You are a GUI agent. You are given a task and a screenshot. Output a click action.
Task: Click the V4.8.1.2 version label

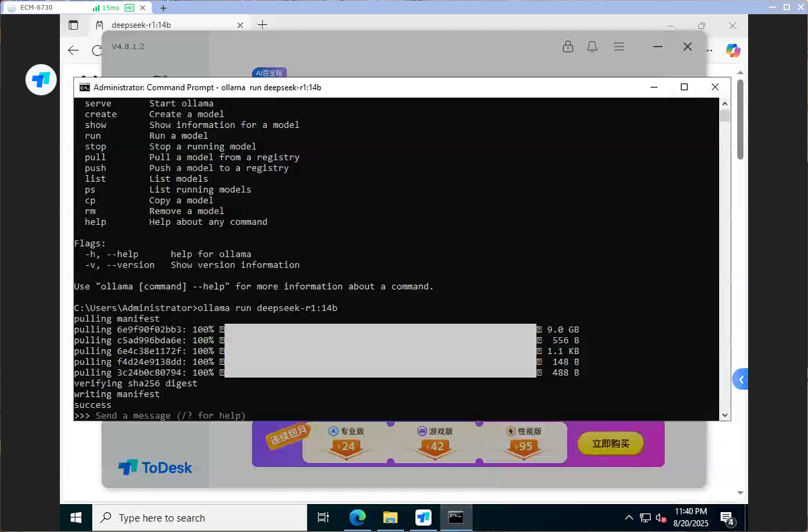[x=128, y=46]
